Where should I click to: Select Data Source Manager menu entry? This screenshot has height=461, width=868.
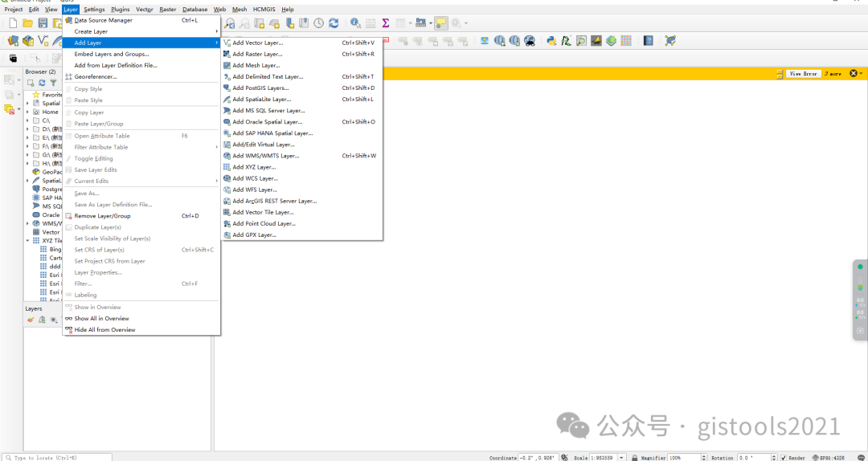[141, 20]
